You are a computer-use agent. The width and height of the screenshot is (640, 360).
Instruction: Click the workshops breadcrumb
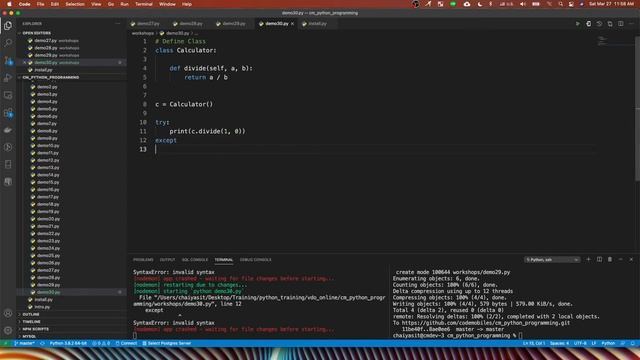click(x=142, y=33)
